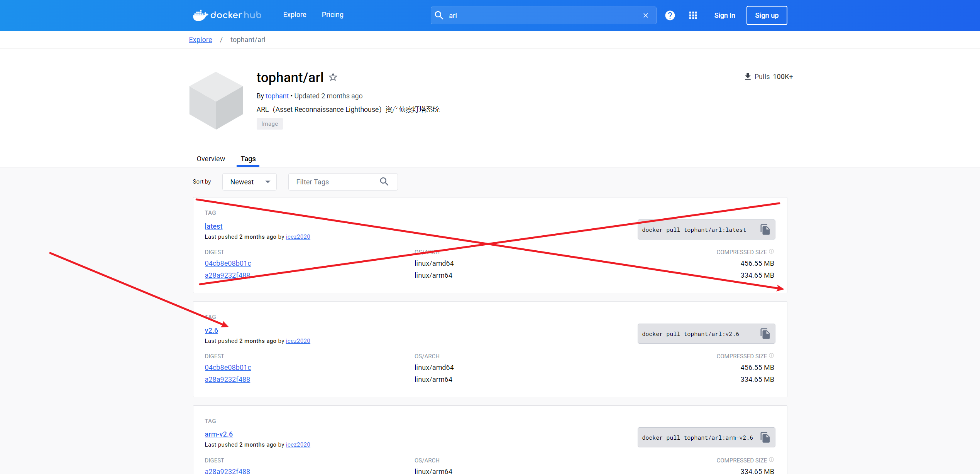Open digest a28a9232f488 under v2.6 tag

[x=228, y=380]
